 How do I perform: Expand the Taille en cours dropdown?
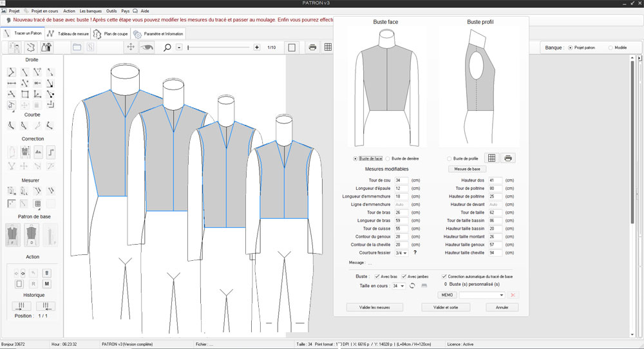[x=399, y=285]
